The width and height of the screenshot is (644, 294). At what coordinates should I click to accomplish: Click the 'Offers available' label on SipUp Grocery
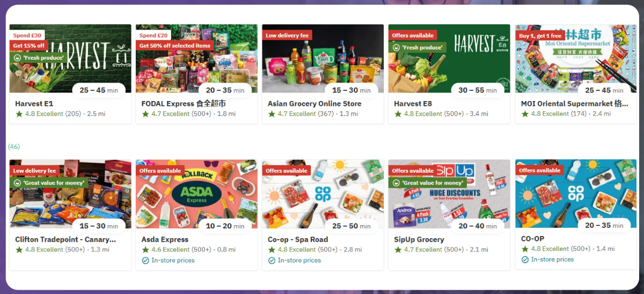[x=413, y=171]
